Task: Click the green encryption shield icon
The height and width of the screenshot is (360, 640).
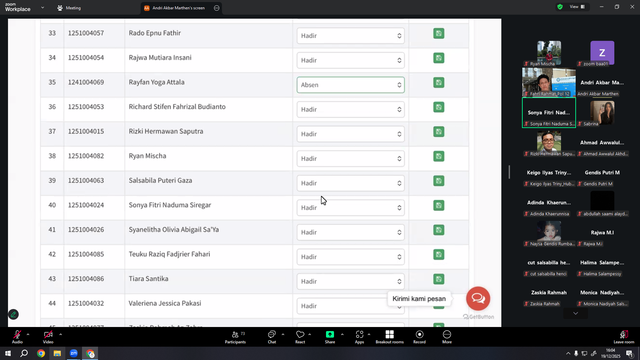Action: click(x=560, y=7)
